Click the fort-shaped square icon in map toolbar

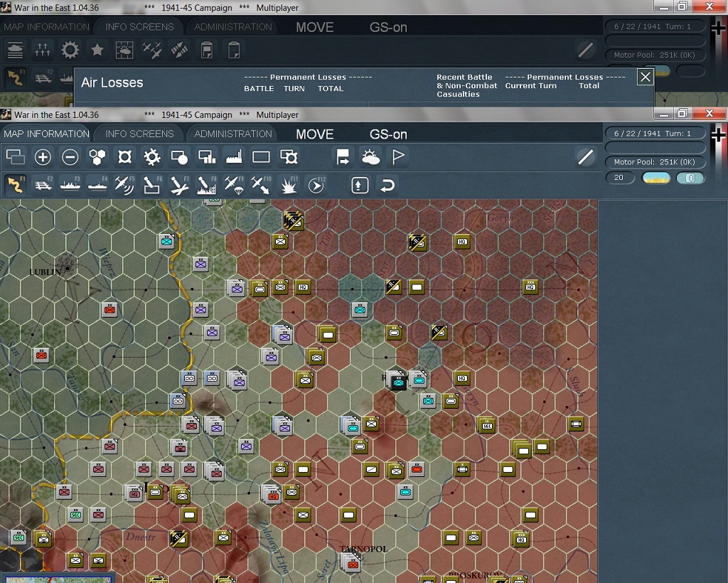[124, 157]
